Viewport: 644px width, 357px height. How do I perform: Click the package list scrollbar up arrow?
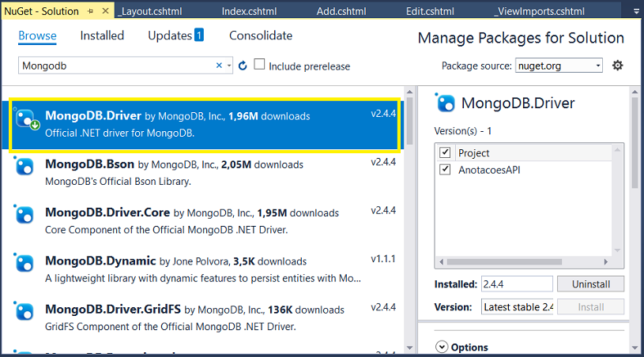pos(409,92)
